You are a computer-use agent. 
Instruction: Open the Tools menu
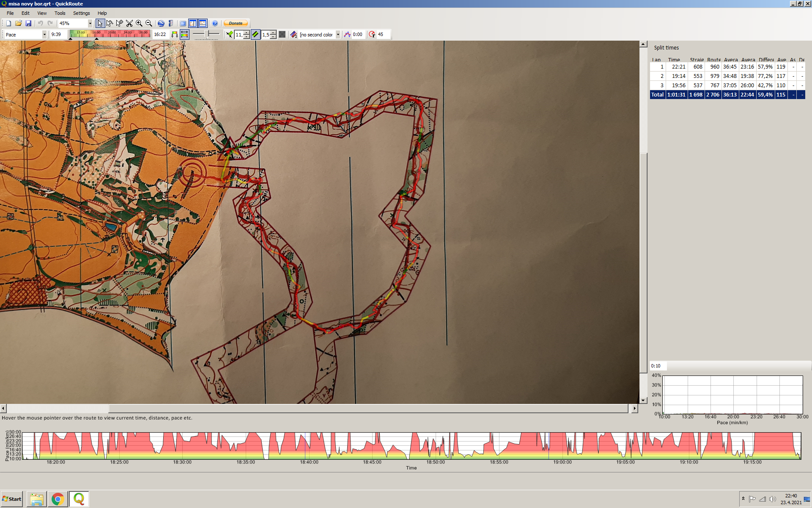[x=60, y=13]
